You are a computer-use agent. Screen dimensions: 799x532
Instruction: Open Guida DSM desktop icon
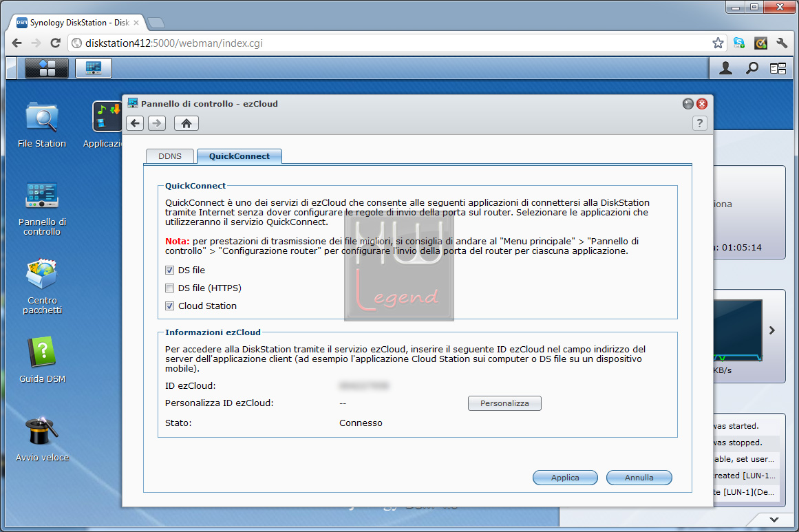pyautogui.click(x=42, y=360)
